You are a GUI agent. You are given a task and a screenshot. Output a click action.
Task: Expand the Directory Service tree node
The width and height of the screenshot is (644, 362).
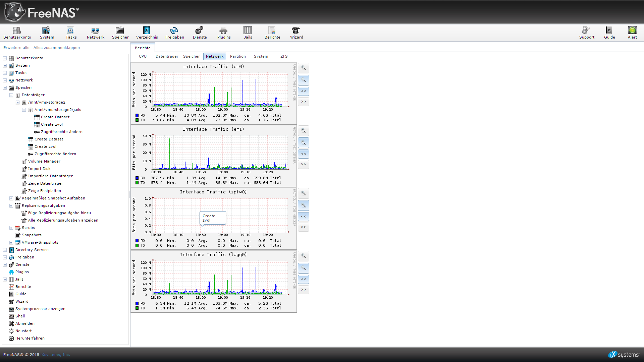pos(5,250)
